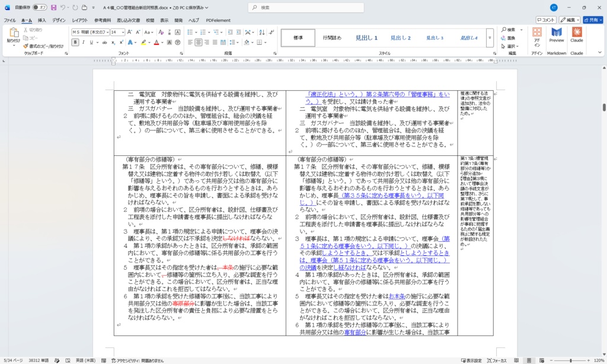Click the コメント (Comments) button
607x364 pixels.
(546, 20)
